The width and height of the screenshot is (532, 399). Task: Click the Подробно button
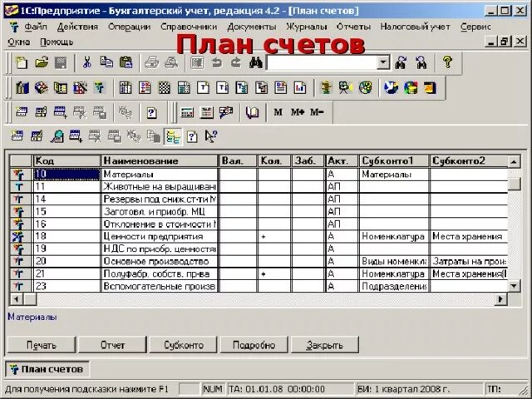click(x=254, y=345)
